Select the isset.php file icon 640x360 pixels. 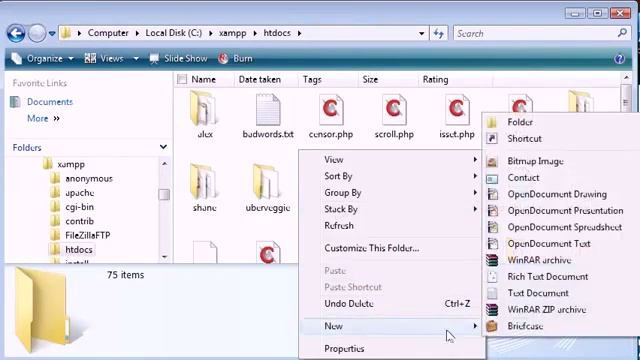coord(457,109)
